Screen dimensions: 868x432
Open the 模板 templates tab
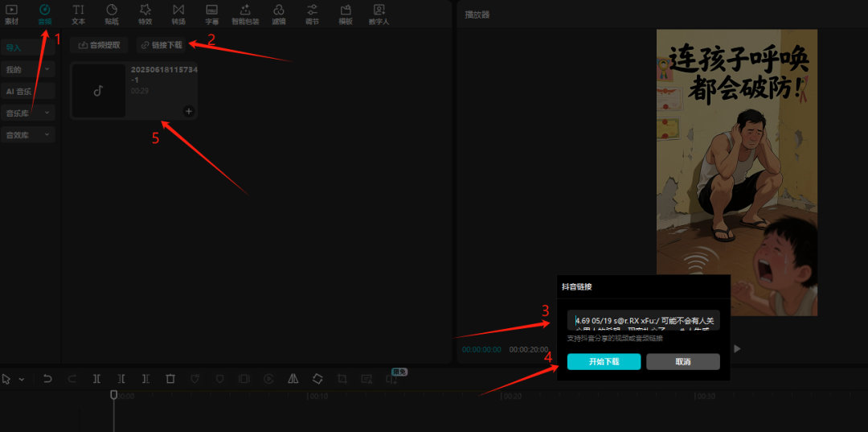click(346, 14)
